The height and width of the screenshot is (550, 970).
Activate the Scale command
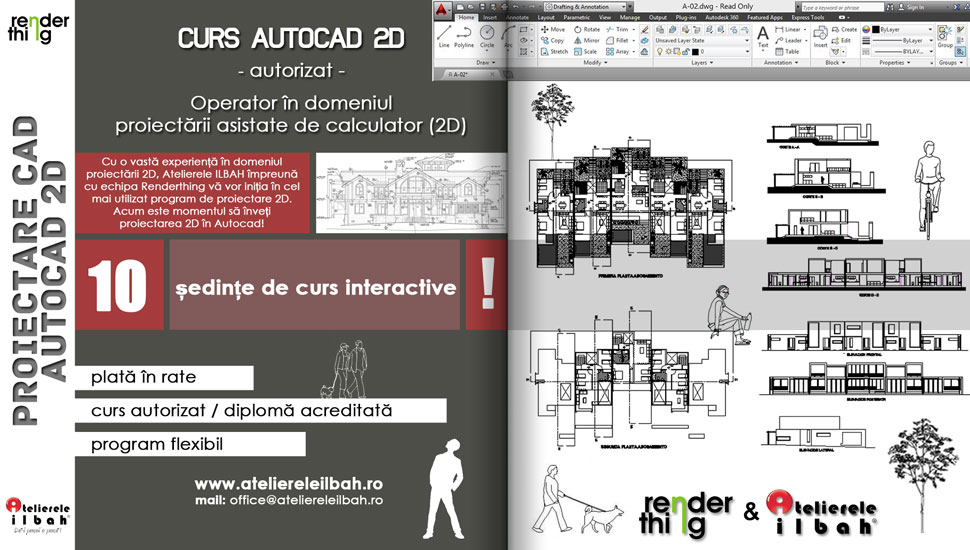click(x=585, y=52)
